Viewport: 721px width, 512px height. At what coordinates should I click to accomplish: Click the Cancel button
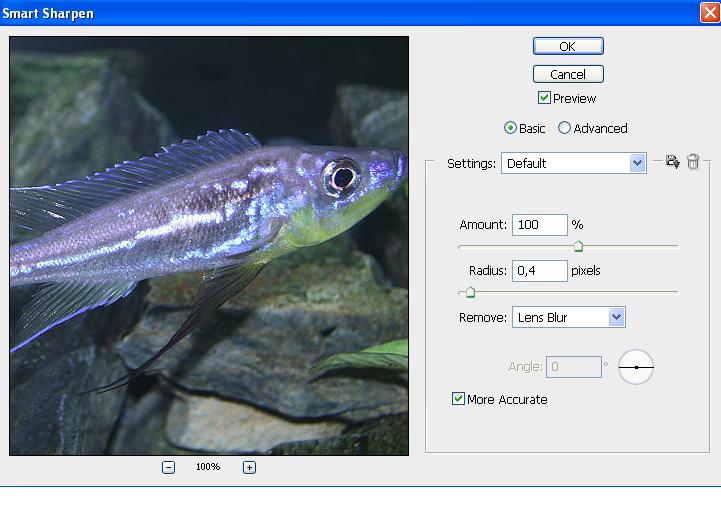(x=568, y=74)
